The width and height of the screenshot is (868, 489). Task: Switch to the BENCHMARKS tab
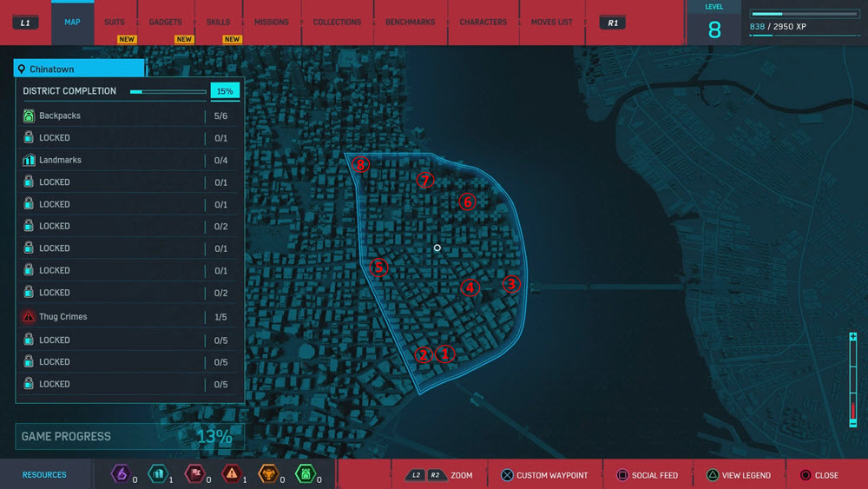411,23
